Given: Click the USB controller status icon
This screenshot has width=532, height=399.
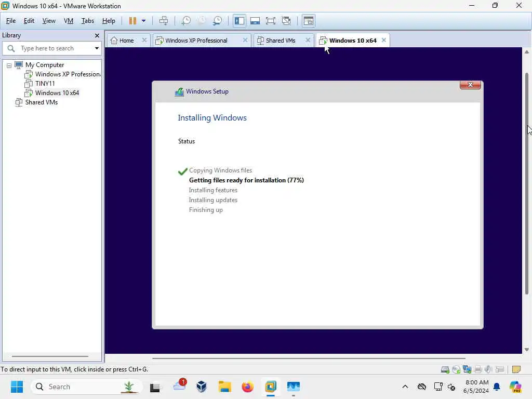Looking at the screenshot, I should tap(500, 369).
